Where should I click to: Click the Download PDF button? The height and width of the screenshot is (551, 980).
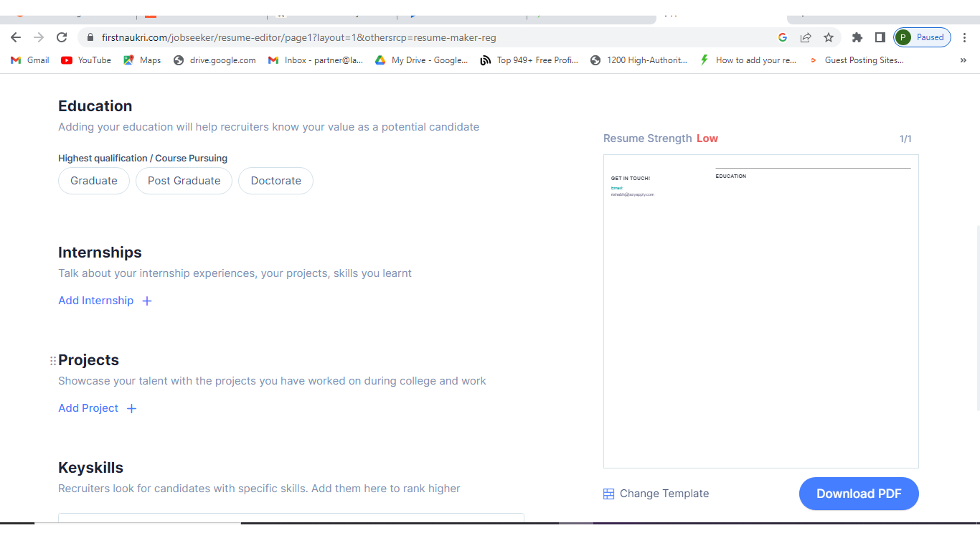click(859, 494)
